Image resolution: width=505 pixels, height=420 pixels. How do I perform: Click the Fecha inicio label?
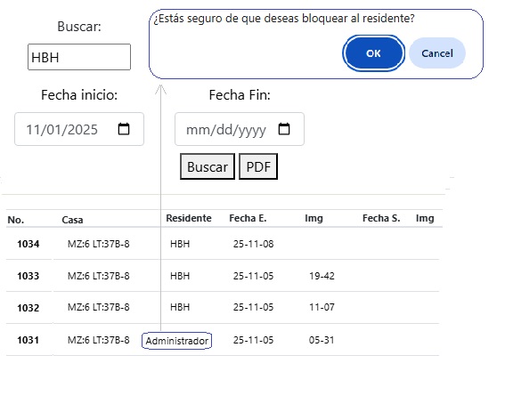(79, 95)
